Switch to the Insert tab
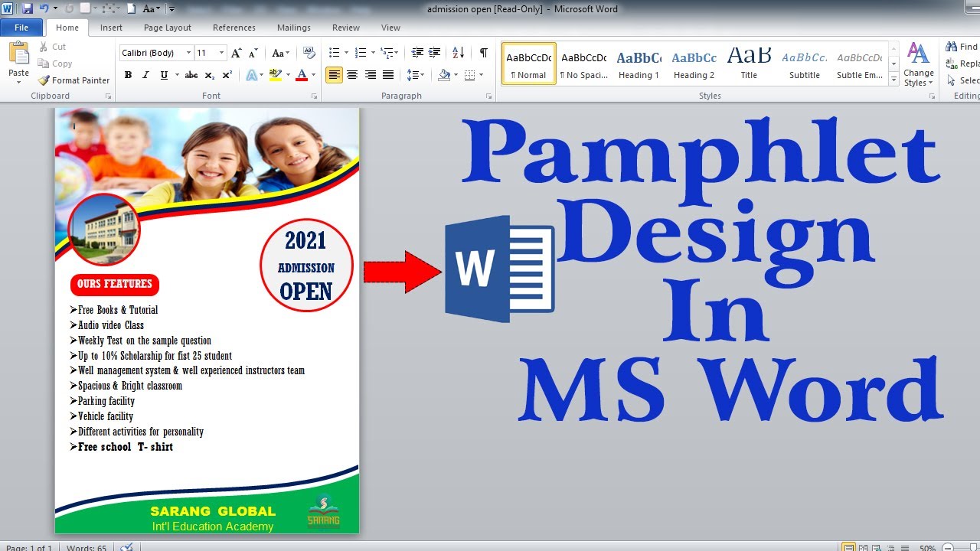The height and width of the screenshot is (551, 980). [111, 28]
